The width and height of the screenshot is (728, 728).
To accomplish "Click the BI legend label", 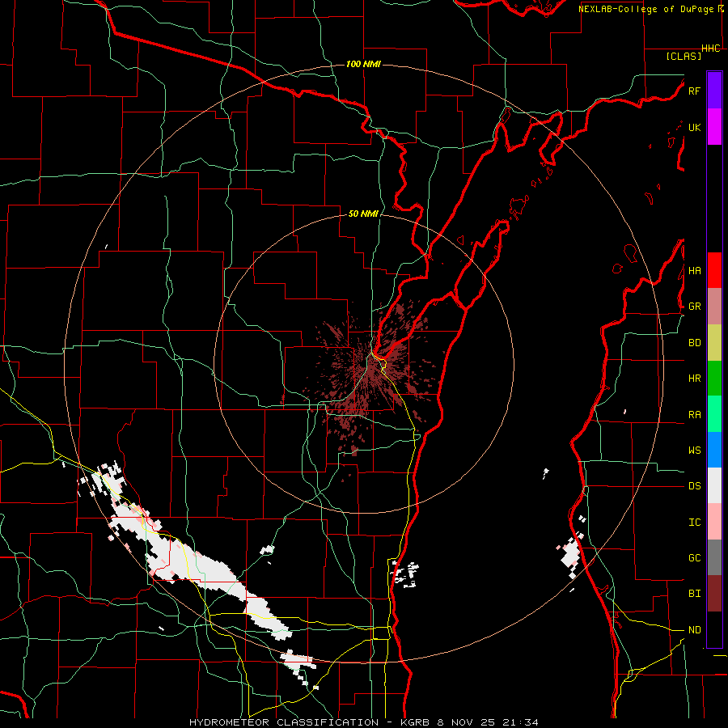I will click(x=694, y=594).
